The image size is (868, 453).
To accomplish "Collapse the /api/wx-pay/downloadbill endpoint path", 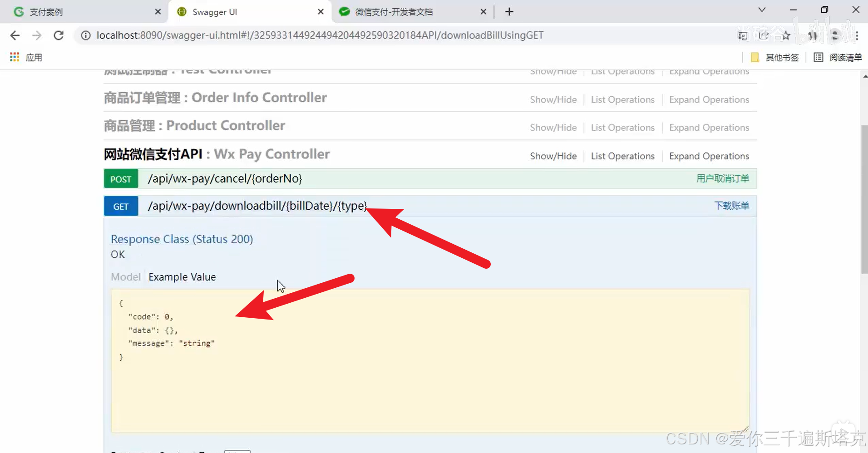I will pyautogui.click(x=257, y=206).
